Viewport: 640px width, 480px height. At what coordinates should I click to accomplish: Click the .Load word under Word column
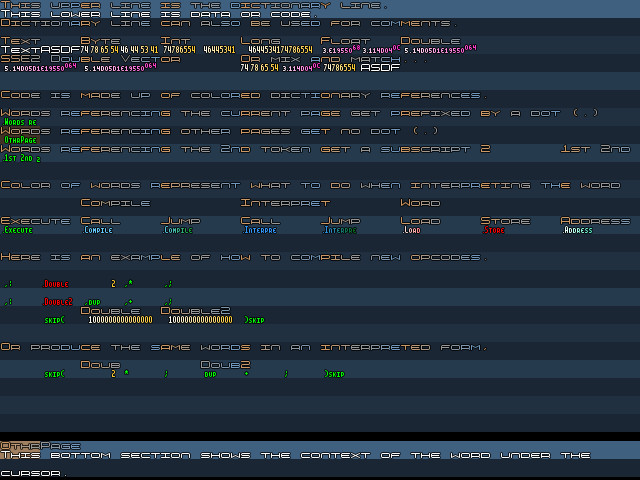coord(411,230)
